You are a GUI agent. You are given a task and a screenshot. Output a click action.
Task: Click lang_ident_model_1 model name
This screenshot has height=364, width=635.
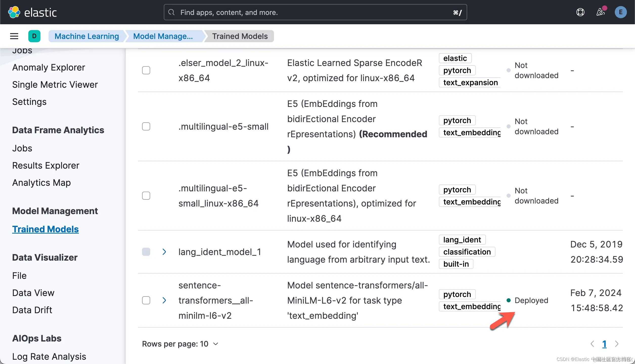[x=220, y=252]
